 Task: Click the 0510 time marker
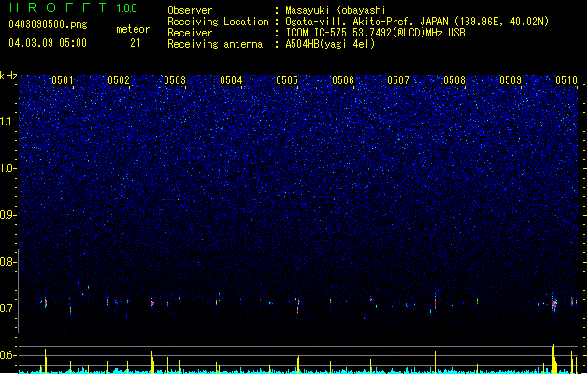[x=566, y=79]
